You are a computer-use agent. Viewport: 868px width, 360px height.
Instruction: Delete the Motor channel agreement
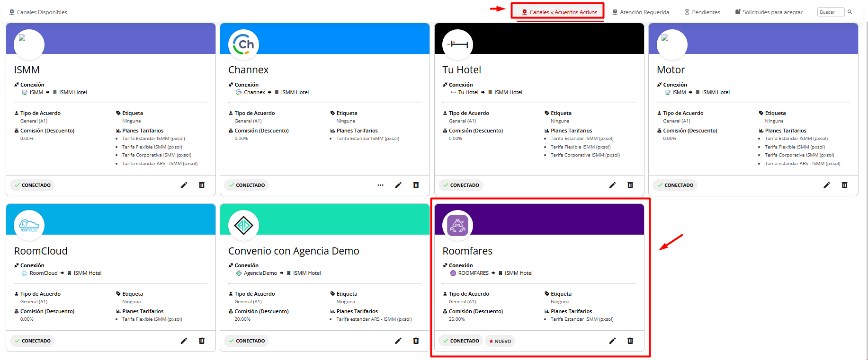pyautogui.click(x=844, y=185)
